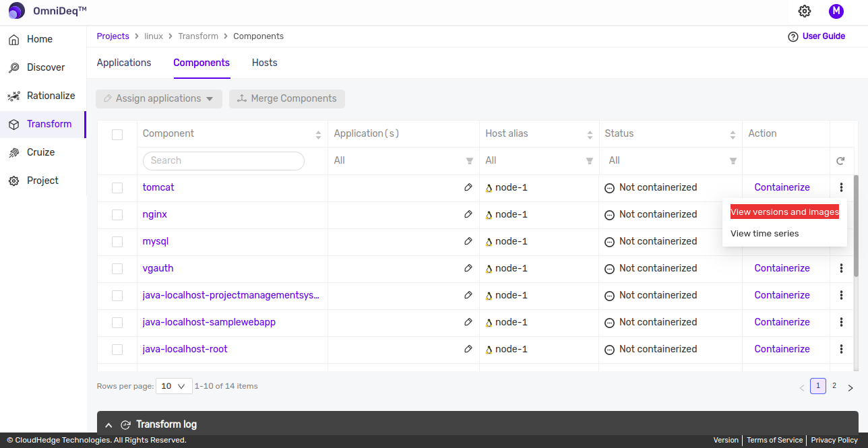Viewport: 868px width, 448px height.
Task: Open the Application(s) column filter icon
Action: tap(470, 161)
